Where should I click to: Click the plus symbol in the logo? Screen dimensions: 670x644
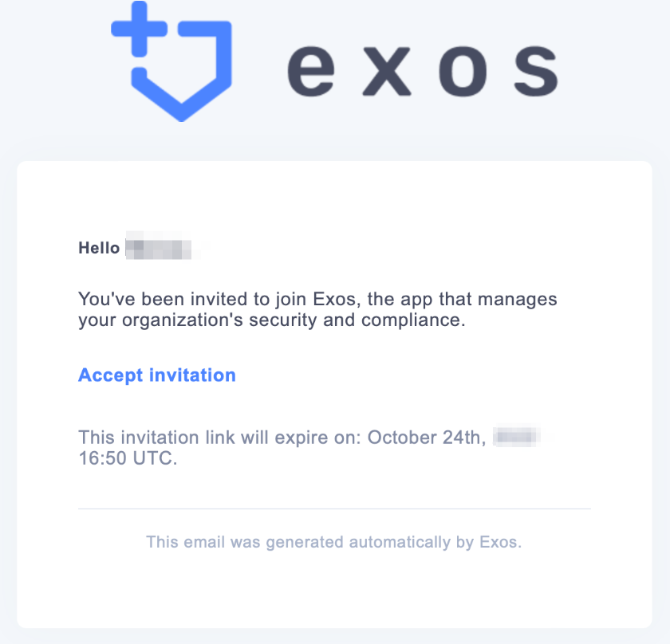click(x=140, y=29)
